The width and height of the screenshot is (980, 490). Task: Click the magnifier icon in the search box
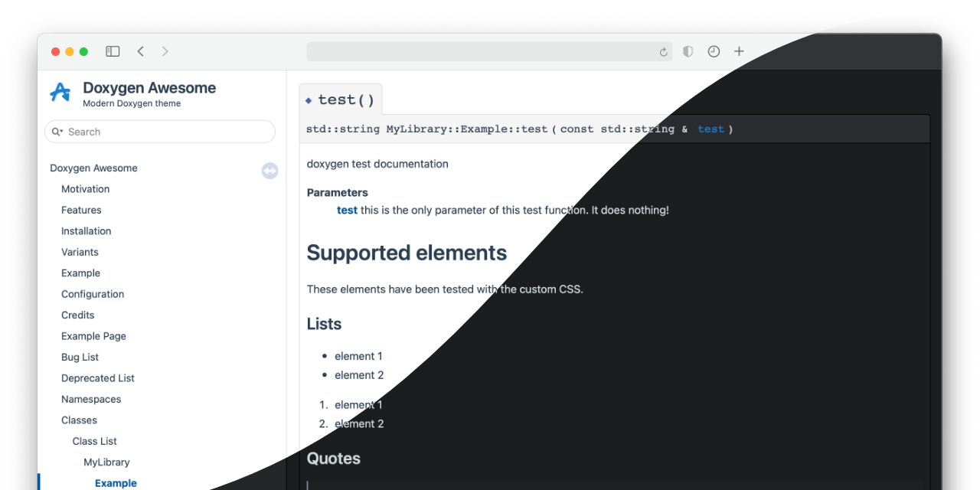[x=57, y=132]
